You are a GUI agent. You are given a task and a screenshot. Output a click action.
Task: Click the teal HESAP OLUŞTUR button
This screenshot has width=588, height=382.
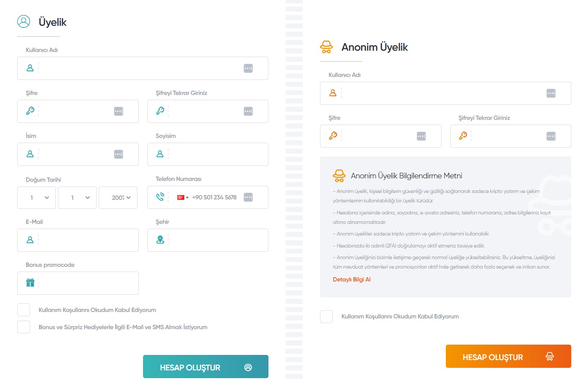pyautogui.click(x=206, y=367)
